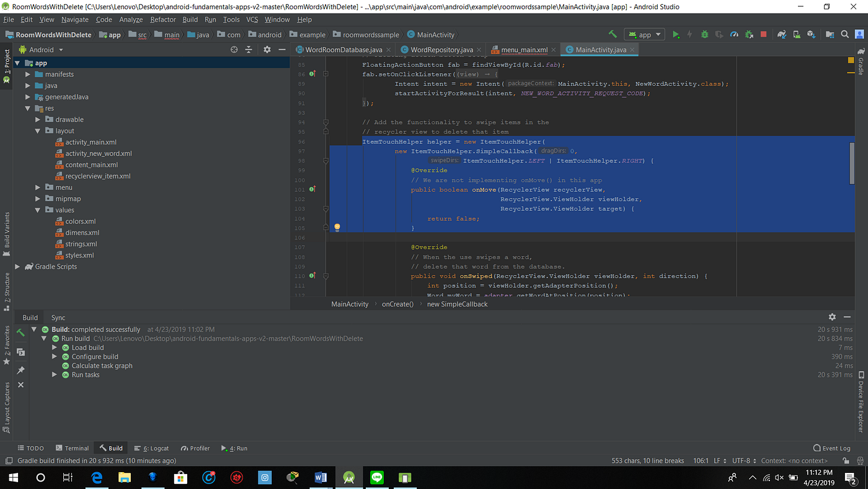Open the Refactor menu
Image resolution: width=868 pixels, height=489 pixels.
163,19
